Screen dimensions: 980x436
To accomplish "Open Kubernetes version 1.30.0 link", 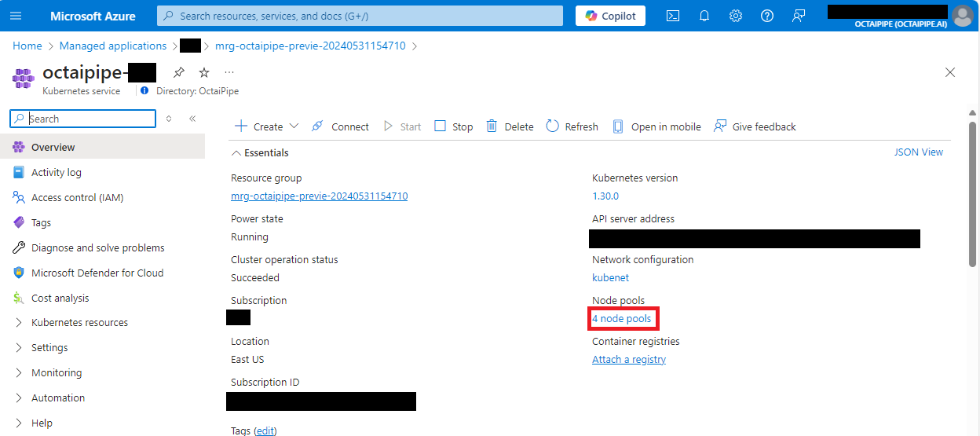I will [605, 196].
